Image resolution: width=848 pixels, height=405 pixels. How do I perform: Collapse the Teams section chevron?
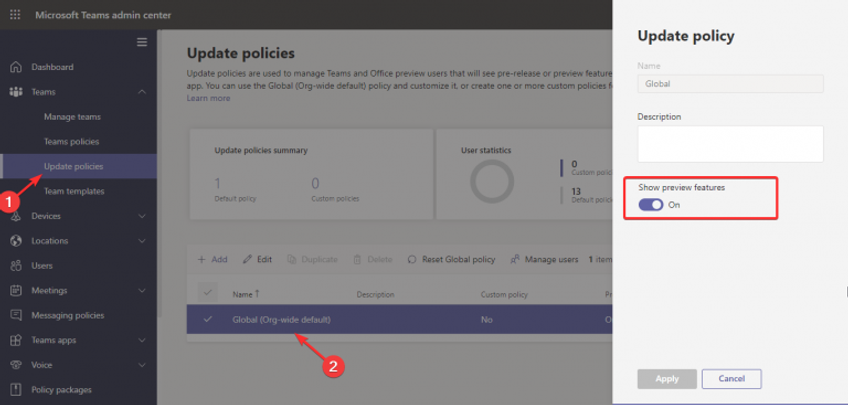[x=142, y=92]
